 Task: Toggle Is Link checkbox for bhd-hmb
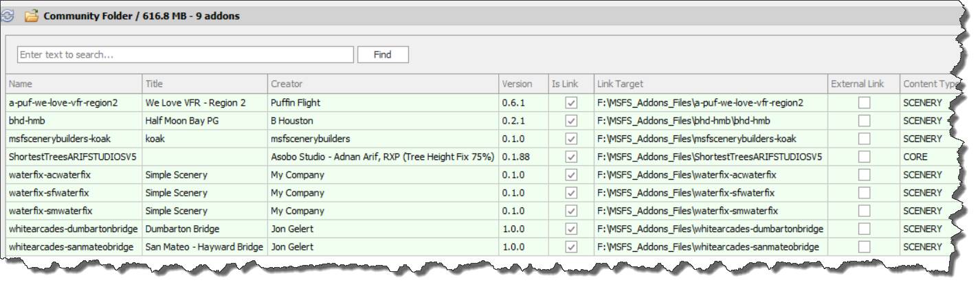tap(570, 121)
